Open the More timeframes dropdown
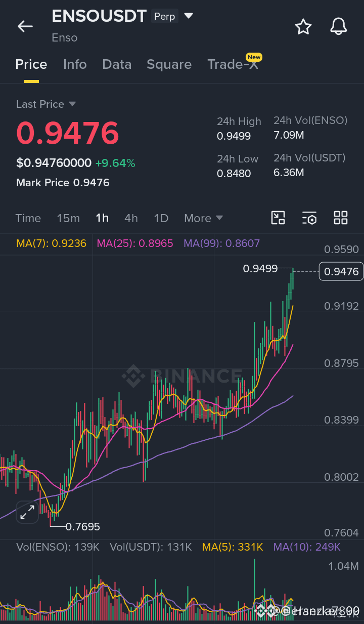This screenshot has width=364, height=624. coord(203,218)
